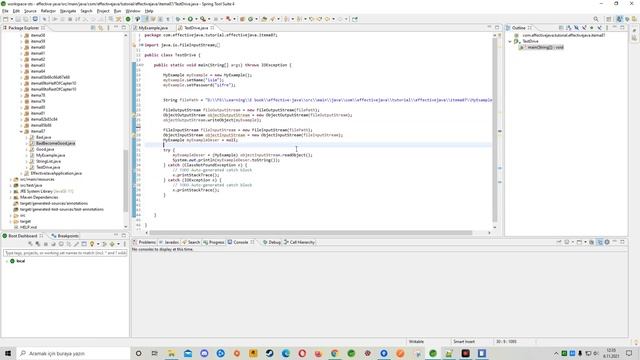Open the Run dropdown arrow in toolbar
Image resolution: width=640 pixels, height=360 pixels.
(196, 19)
